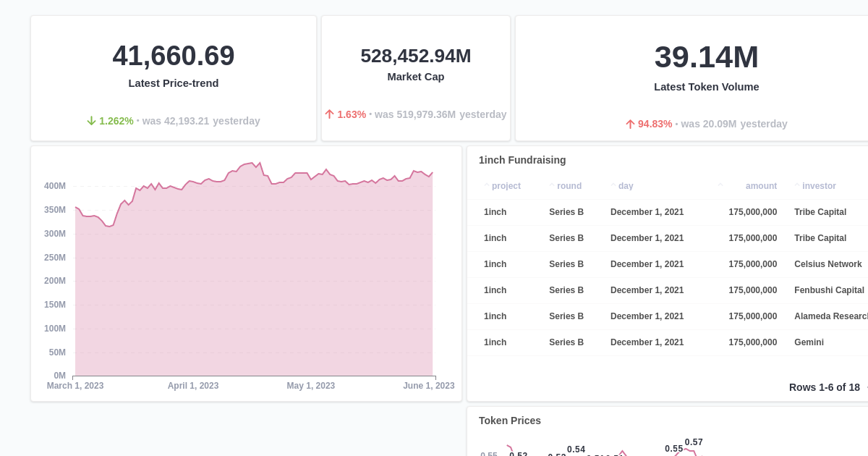
Task: Click the Tribe Capital investor entry
Action: (x=820, y=212)
